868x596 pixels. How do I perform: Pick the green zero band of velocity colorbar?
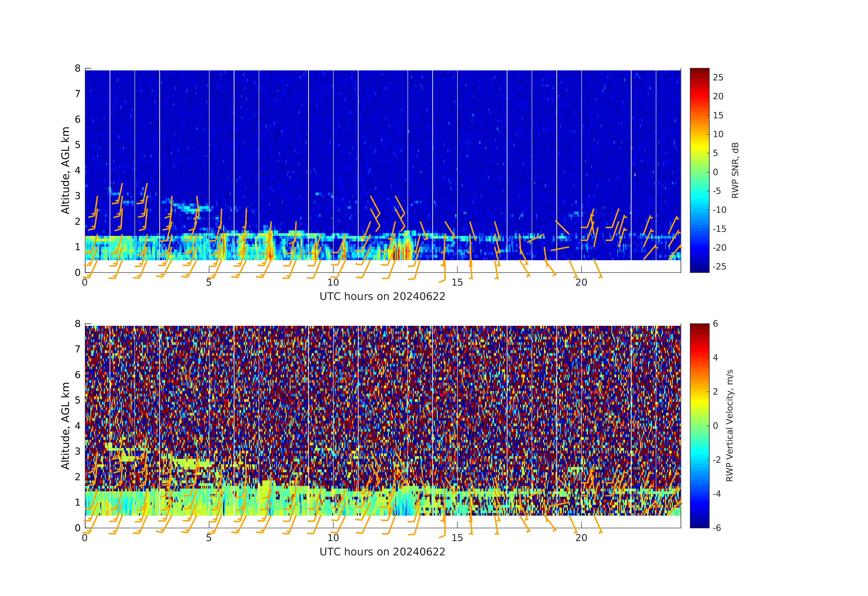(x=699, y=426)
